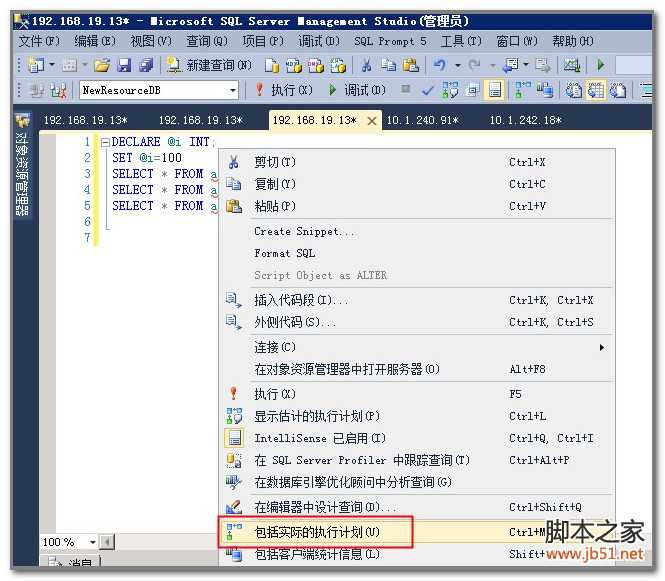Toggle Results to File toolbar icon

(618, 90)
